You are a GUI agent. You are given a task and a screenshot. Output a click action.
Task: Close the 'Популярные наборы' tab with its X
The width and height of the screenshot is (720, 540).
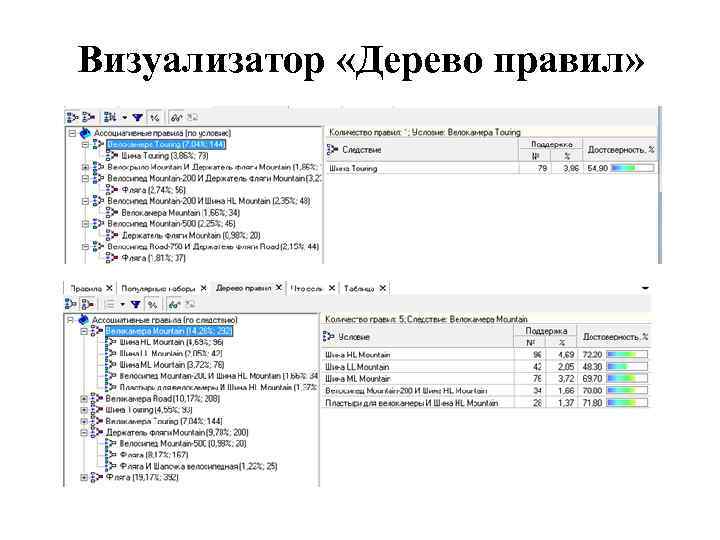click(x=204, y=288)
